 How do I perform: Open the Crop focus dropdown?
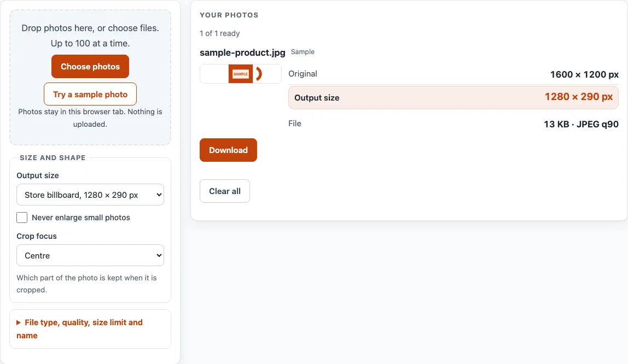[90, 255]
